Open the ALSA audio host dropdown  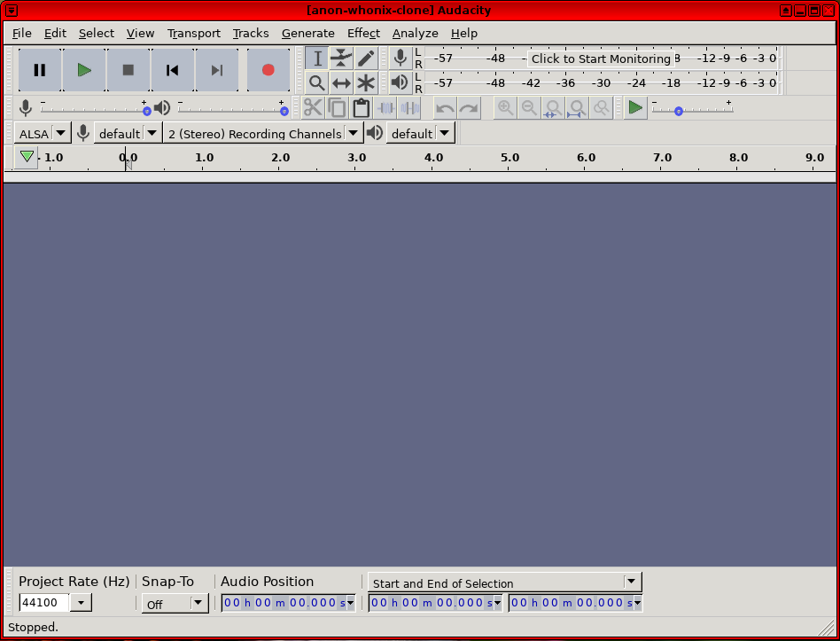43,134
